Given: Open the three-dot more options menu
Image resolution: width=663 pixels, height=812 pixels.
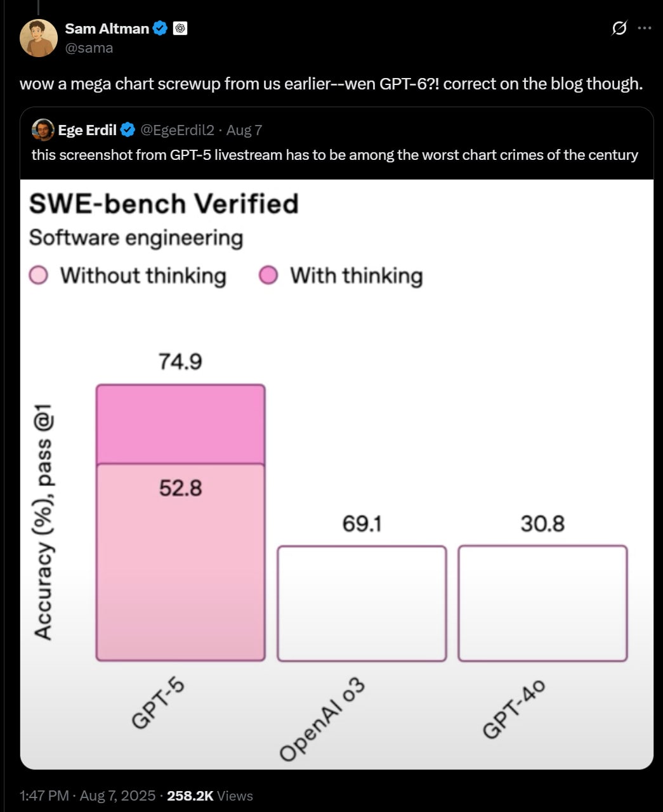Looking at the screenshot, I should click(x=644, y=29).
